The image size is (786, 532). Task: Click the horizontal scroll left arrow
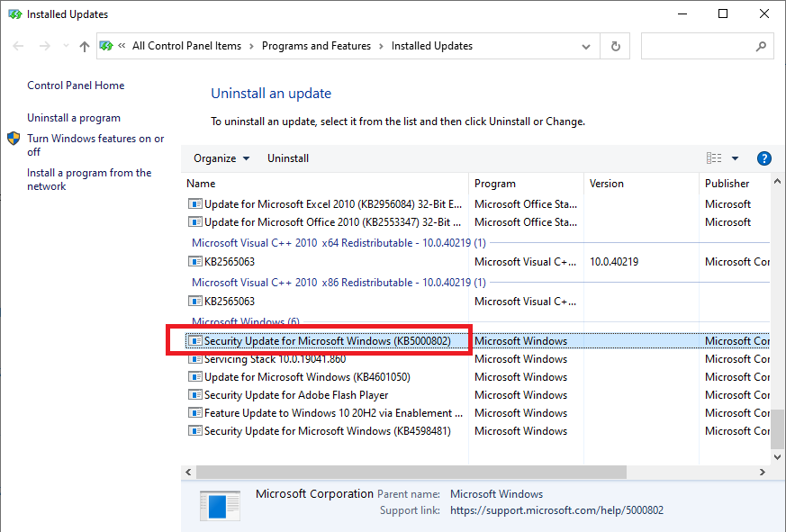(188, 472)
